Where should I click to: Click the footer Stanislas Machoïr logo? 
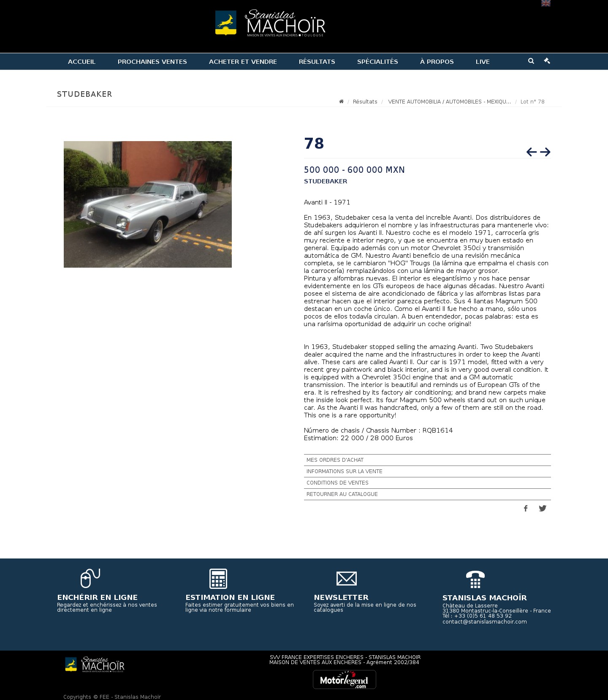click(x=95, y=665)
